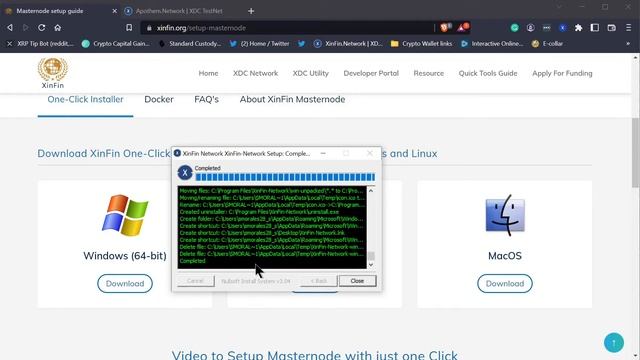640x360 pixels.
Task: Open the Crypto Wallet links bookmark folder
Action: pyautogui.click(x=422, y=44)
